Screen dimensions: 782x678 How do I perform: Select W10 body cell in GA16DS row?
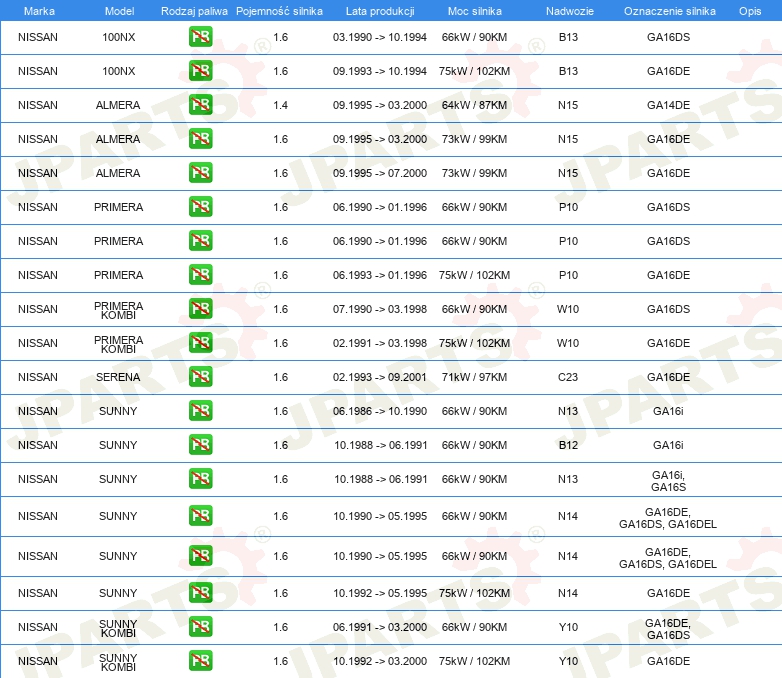(x=568, y=309)
